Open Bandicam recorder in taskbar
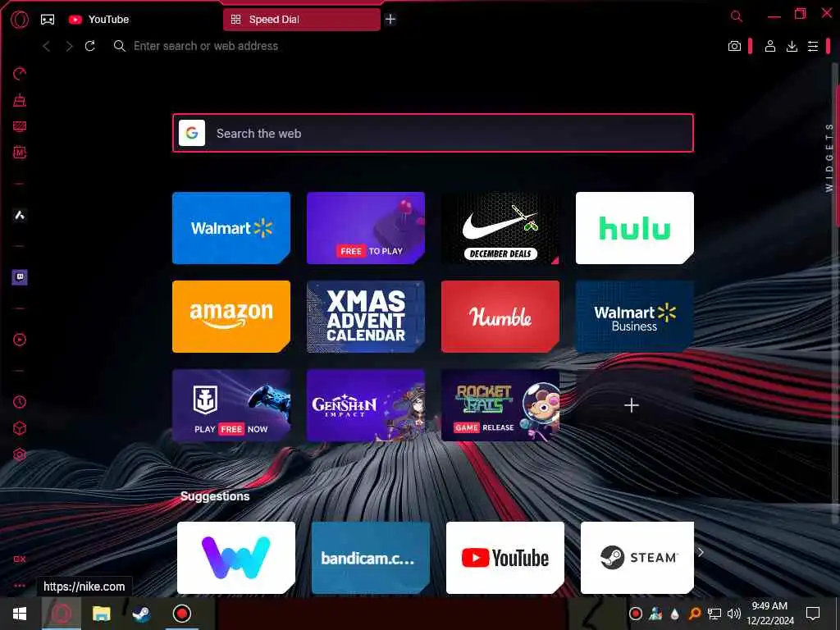The height and width of the screenshot is (630, 840). click(182, 614)
